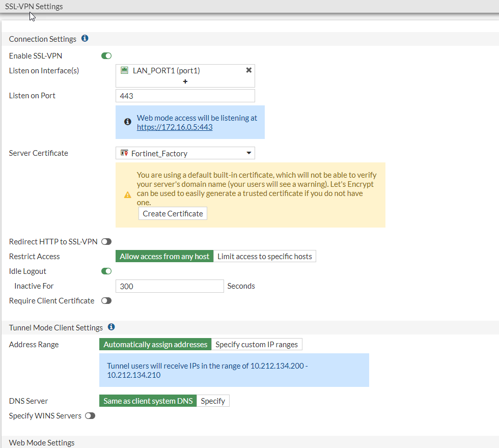This screenshot has height=448, width=499.
Task: Click the Create Certificate button
Action: point(173,214)
